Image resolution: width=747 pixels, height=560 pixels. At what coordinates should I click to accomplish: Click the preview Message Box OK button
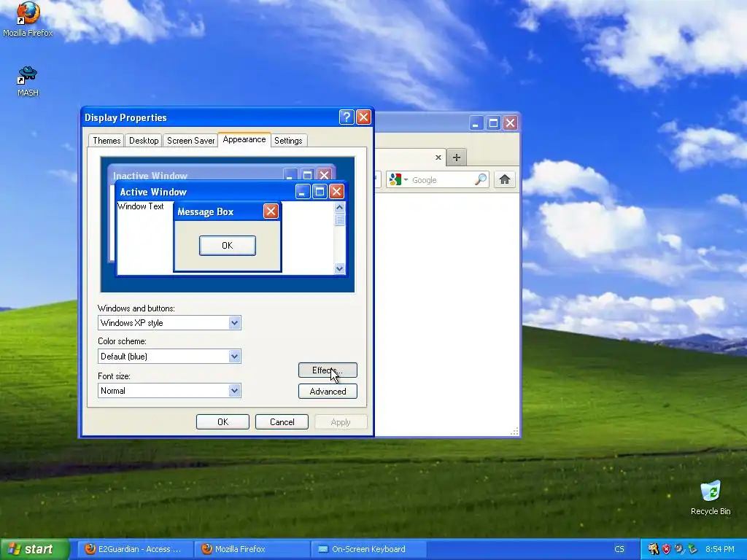pyautogui.click(x=228, y=245)
